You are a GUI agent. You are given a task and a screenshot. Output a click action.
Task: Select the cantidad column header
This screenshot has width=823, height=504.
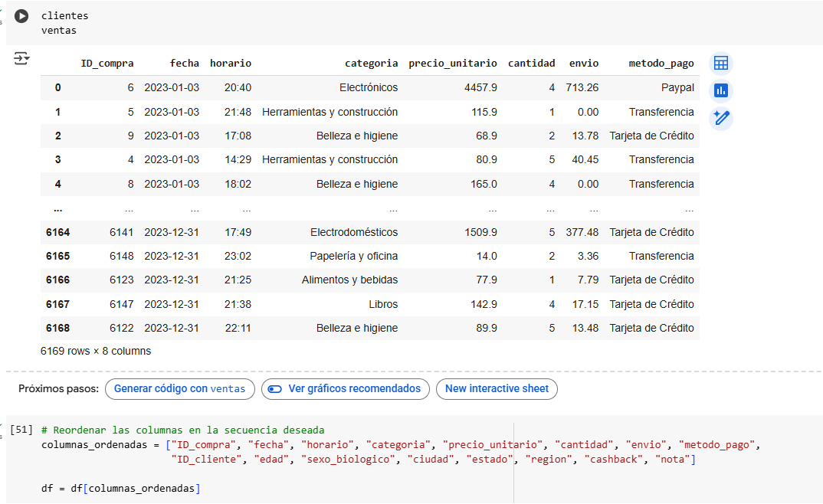(x=531, y=64)
